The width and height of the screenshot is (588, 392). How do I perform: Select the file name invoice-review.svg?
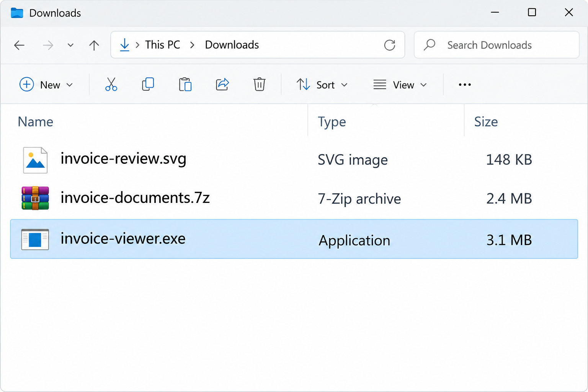click(123, 159)
